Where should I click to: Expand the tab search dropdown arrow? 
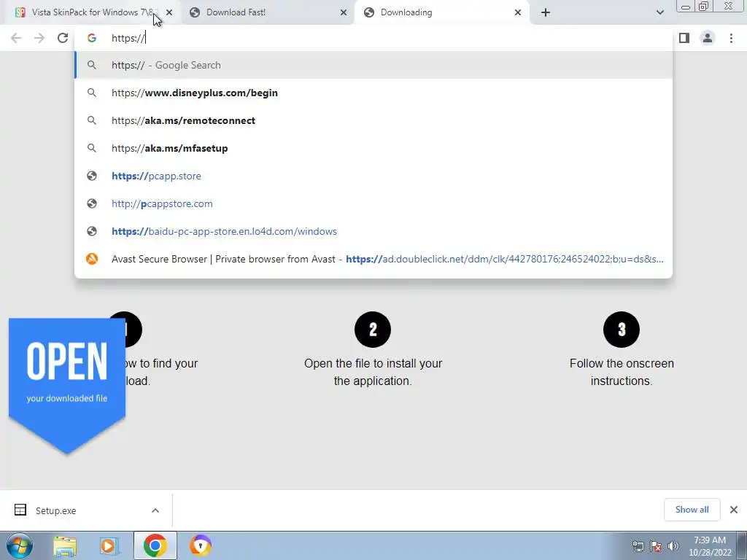[x=659, y=12]
